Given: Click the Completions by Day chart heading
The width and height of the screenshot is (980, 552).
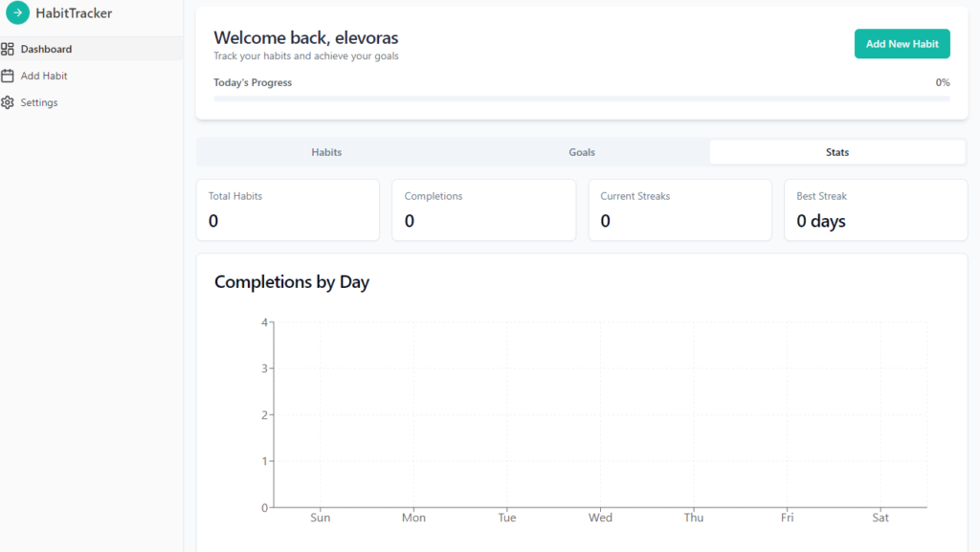Looking at the screenshot, I should [292, 281].
